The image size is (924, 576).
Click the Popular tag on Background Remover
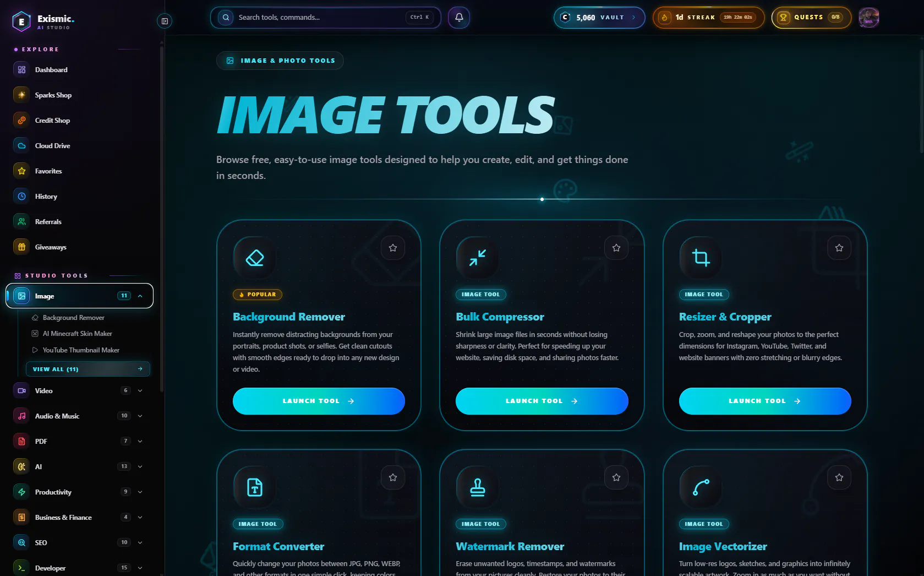(258, 295)
